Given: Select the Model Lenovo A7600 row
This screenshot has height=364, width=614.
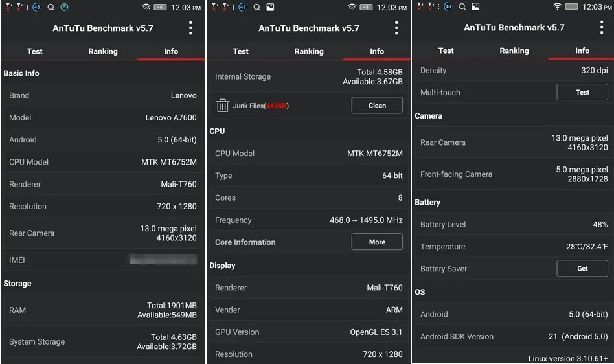Looking at the screenshot, I should point(103,117).
